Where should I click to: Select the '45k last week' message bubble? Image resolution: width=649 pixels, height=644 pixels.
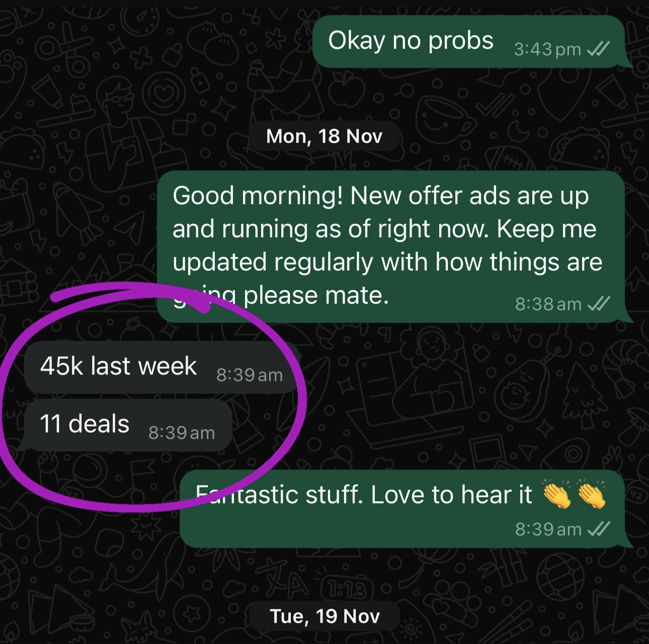coord(162,367)
